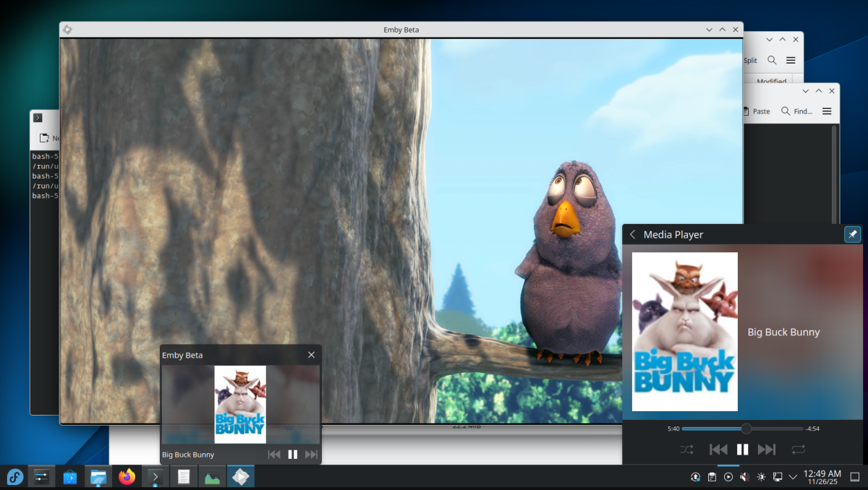Toggle shuffle in Media Player popup
Screen dimensions: 868x490
coord(686,450)
